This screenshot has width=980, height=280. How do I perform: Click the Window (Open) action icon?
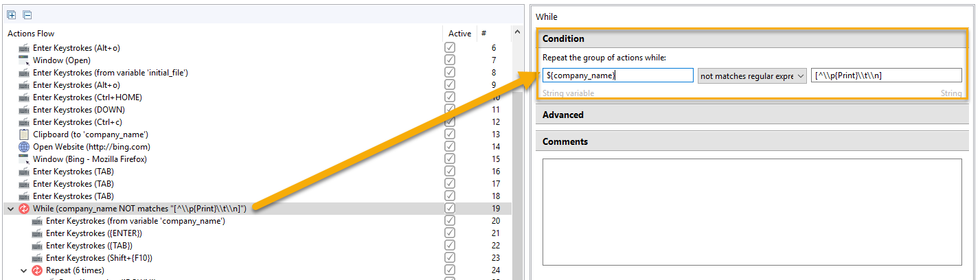[24, 60]
